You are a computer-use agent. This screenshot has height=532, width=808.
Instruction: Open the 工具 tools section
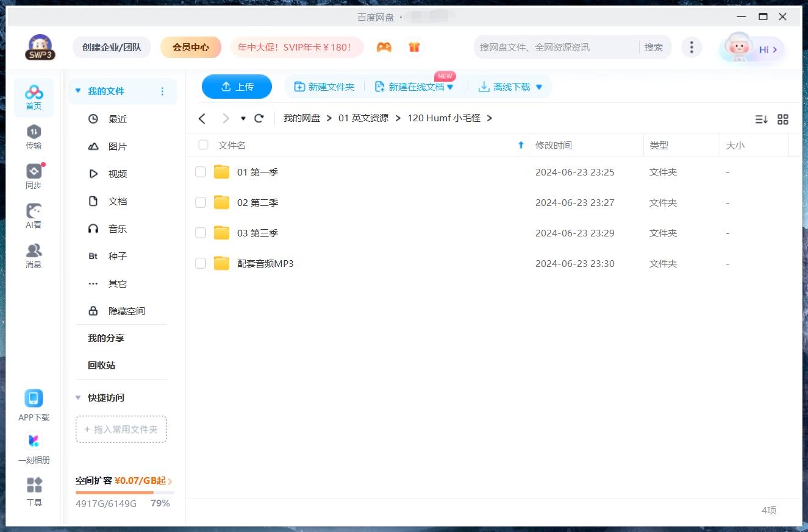click(x=34, y=491)
